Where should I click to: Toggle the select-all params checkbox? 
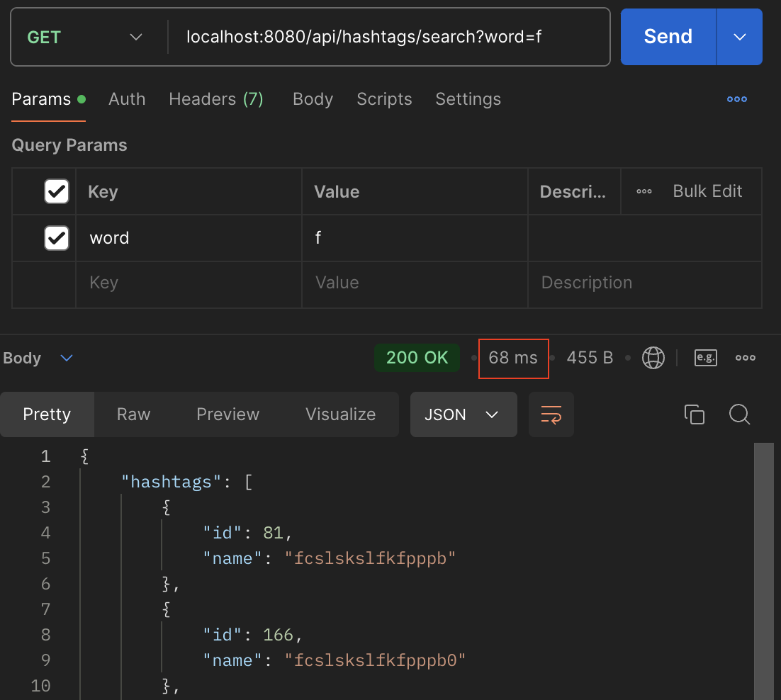(56, 192)
